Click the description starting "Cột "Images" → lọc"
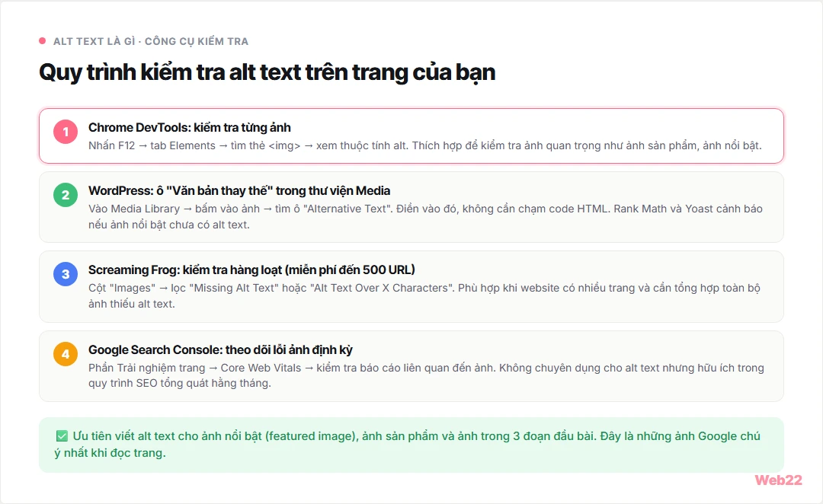 coord(424,296)
